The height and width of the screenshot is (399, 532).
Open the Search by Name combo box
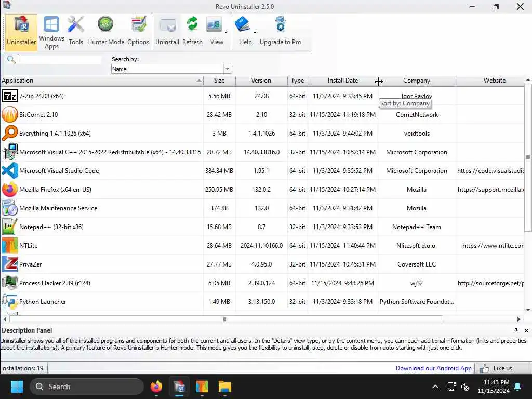(171, 69)
